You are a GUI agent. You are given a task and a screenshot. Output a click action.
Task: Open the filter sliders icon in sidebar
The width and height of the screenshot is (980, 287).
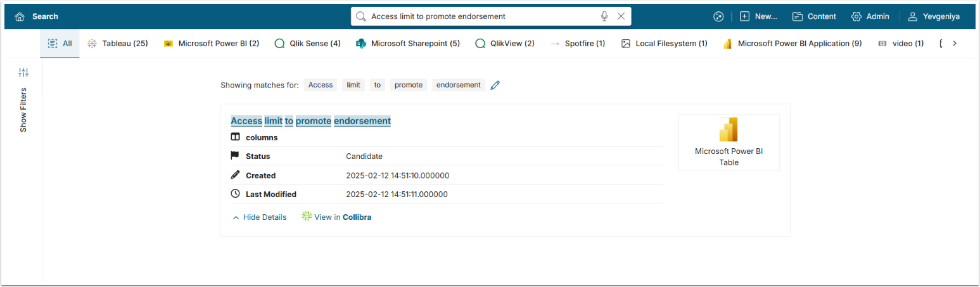click(x=23, y=73)
